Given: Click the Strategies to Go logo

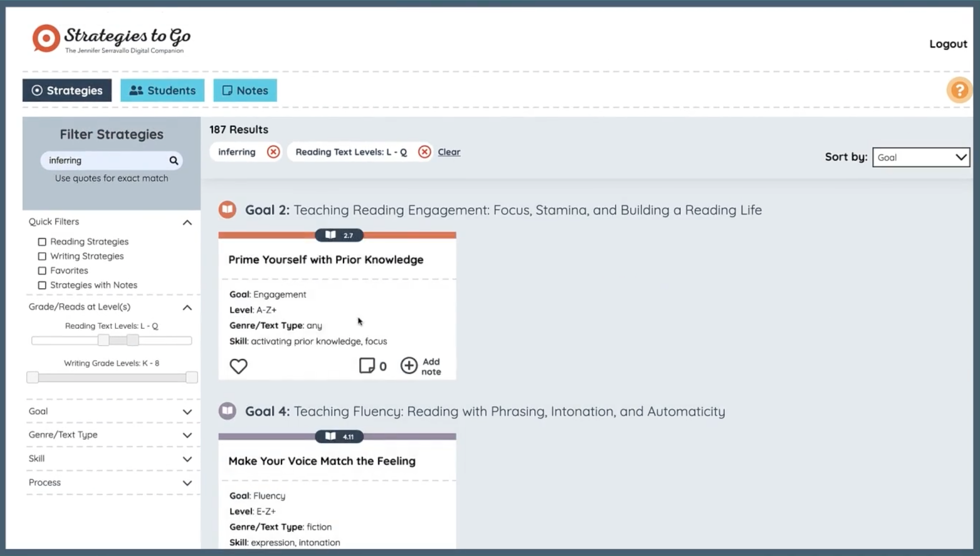Looking at the screenshot, I should [x=111, y=39].
